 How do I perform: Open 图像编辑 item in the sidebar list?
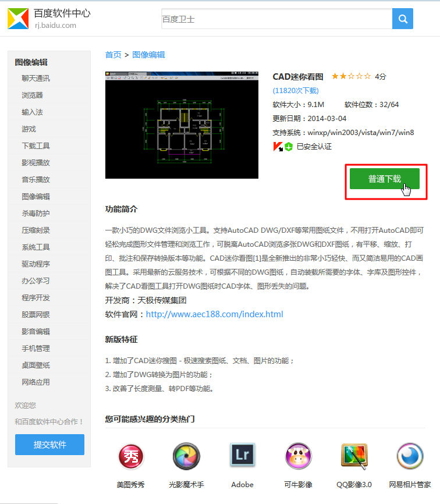[36, 196]
